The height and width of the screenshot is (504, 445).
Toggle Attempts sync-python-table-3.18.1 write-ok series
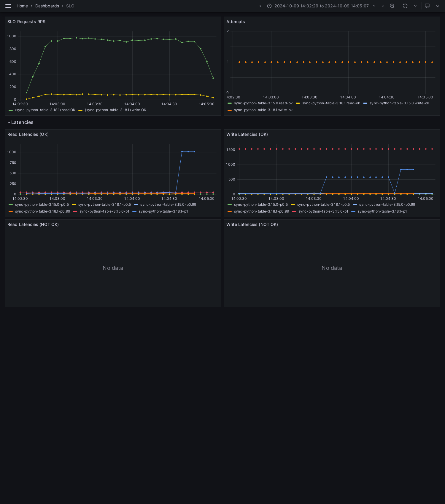[263, 110]
